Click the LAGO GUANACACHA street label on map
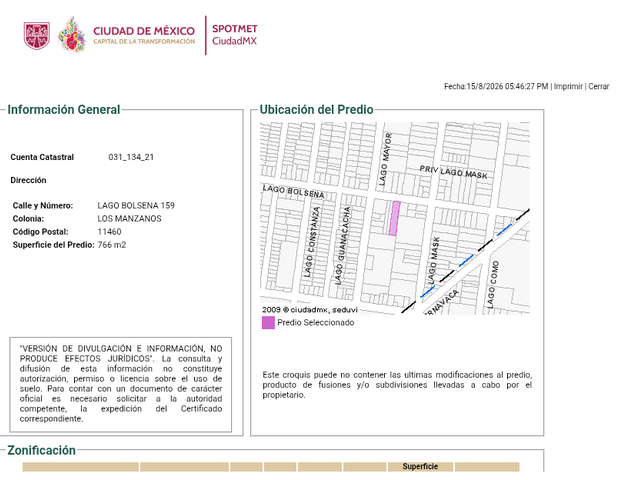This screenshot has width=640, height=480. tap(342, 245)
